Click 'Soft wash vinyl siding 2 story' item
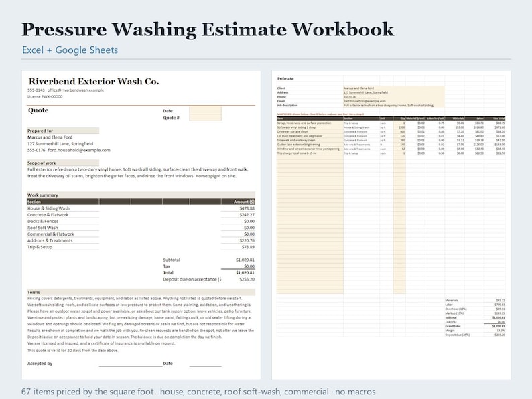Viewport: 532px width, 399px height. 296,127
